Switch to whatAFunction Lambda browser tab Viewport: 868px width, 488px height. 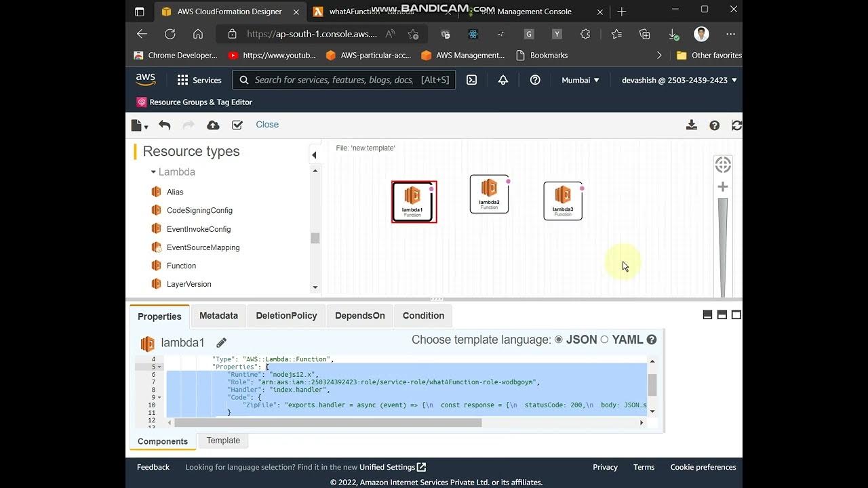380,12
